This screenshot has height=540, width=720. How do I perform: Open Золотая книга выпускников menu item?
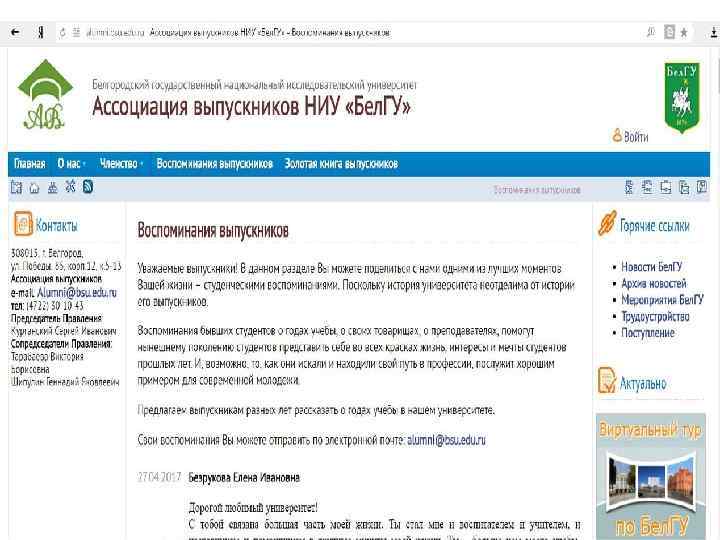point(341,163)
